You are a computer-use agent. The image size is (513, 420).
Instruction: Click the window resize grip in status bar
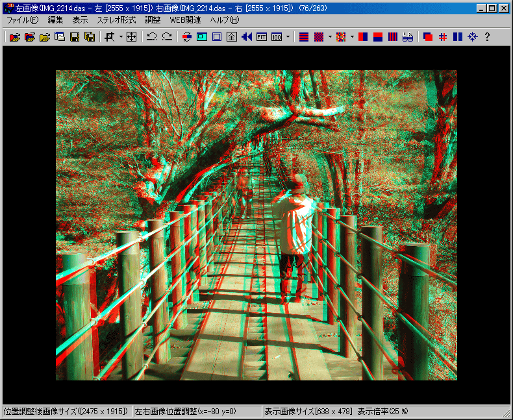tap(505, 412)
